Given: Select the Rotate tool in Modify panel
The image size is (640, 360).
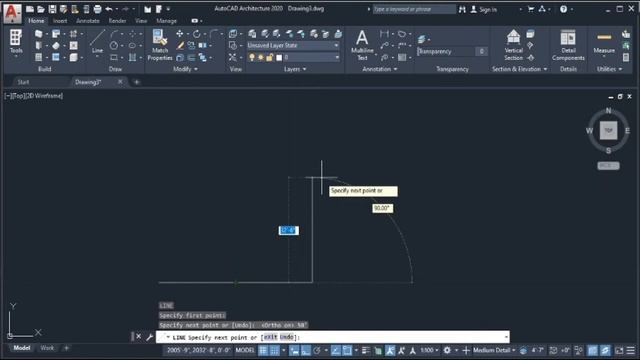Looking at the screenshot, I should click(x=197, y=34).
